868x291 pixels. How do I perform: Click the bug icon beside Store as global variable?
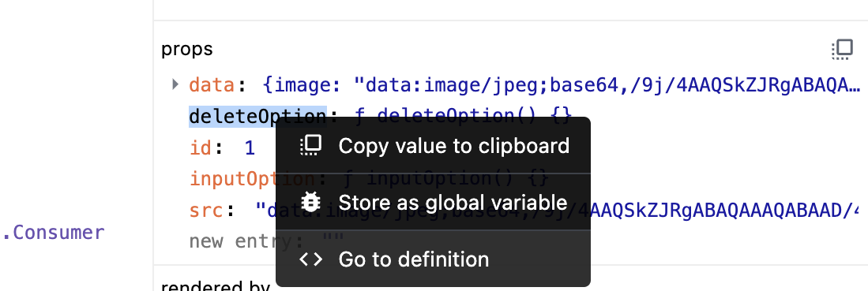click(x=310, y=202)
